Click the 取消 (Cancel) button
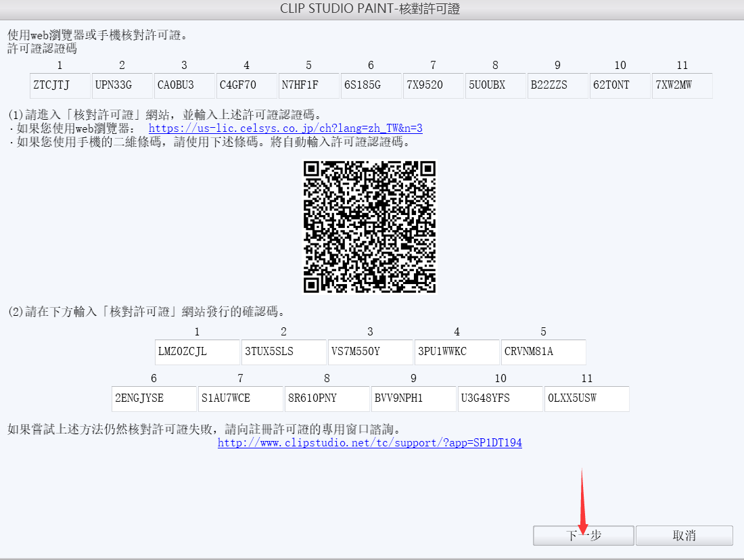The height and width of the screenshot is (560, 744). point(684,536)
